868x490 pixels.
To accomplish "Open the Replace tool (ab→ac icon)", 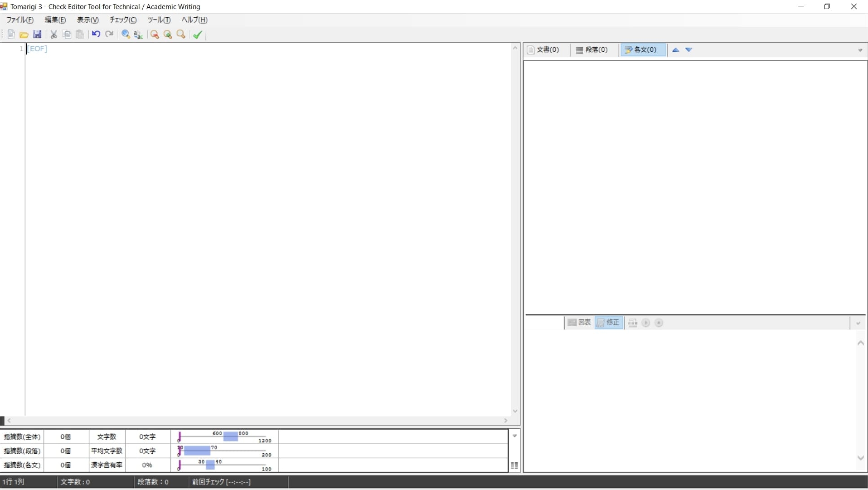I will (x=139, y=34).
